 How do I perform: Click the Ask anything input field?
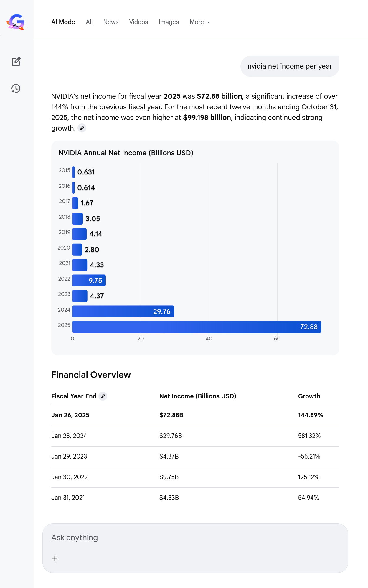click(194, 538)
